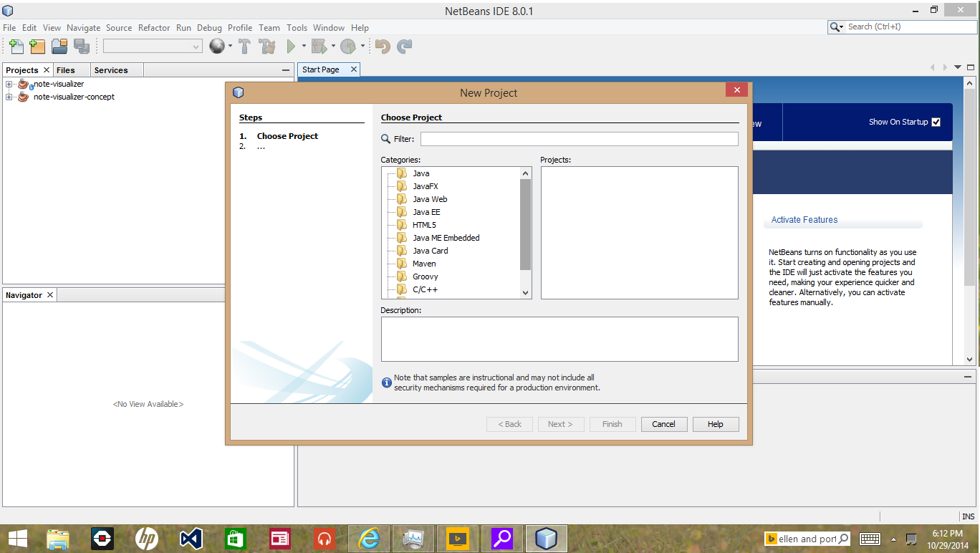Open the Windows Start button
980x553 pixels.
coord(18,538)
